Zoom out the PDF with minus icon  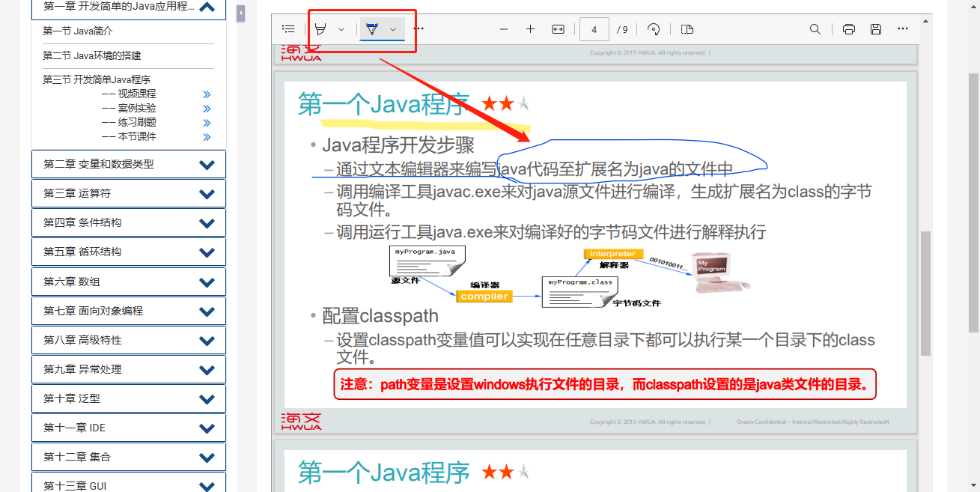click(x=504, y=29)
